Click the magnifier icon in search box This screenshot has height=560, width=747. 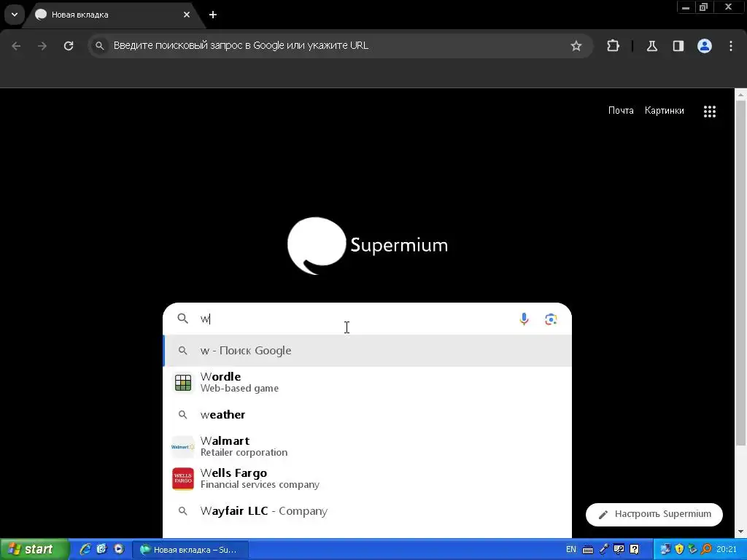point(182,319)
